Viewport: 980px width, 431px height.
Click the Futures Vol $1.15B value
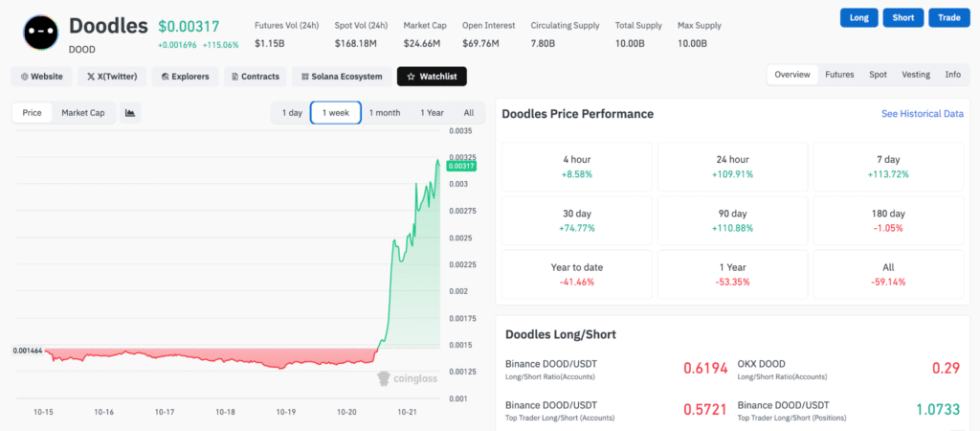pyautogui.click(x=269, y=43)
